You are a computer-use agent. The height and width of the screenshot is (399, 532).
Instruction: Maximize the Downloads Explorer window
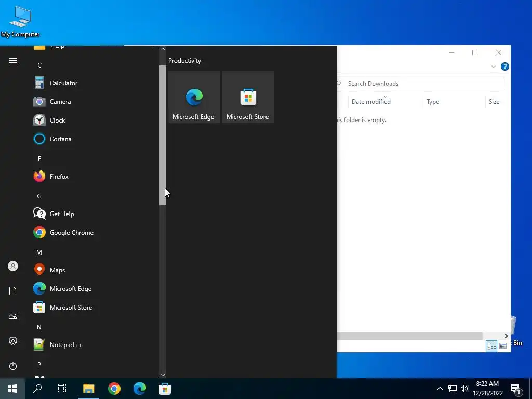[475, 52]
